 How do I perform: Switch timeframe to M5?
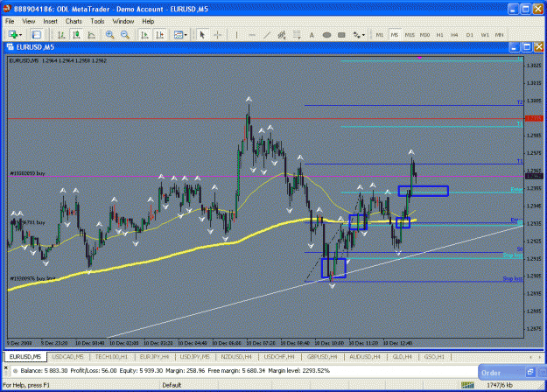click(395, 35)
